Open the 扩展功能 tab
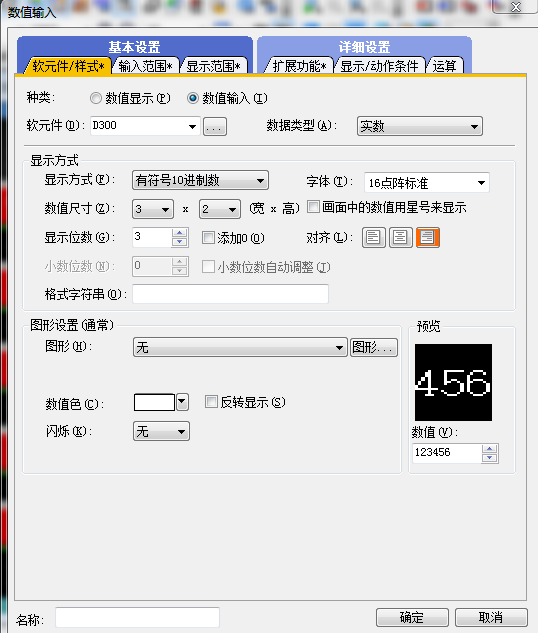The height and width of the screenshot is (633, 538). coord(299,66)
